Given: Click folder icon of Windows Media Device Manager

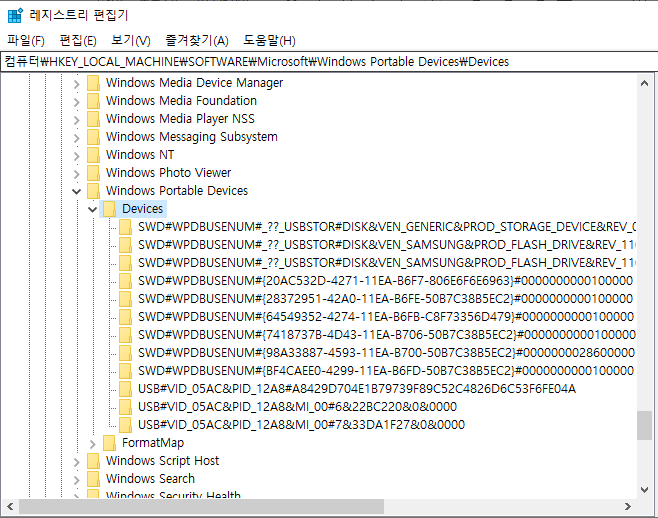Looking at the screenshot, I should pos(93,83).
